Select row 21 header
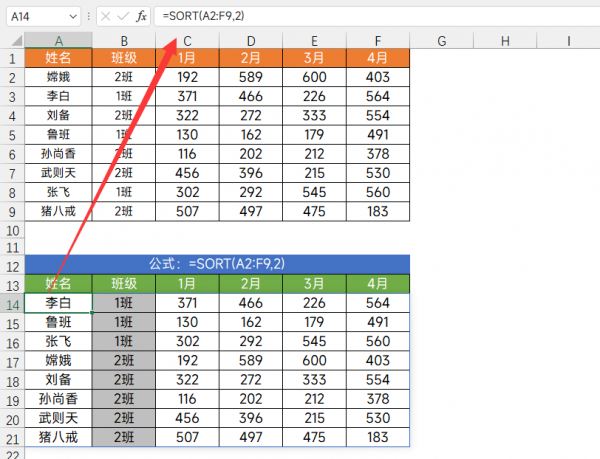Image resolution: width=600 pixels, height=459 pixels. coord(13,437)
